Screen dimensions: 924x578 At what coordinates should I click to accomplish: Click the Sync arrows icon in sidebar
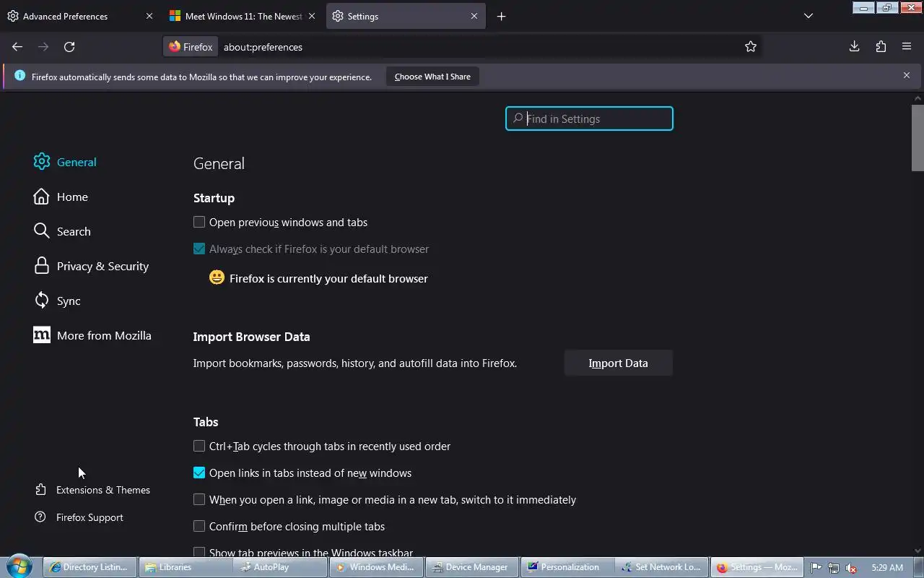pos(42,301)
